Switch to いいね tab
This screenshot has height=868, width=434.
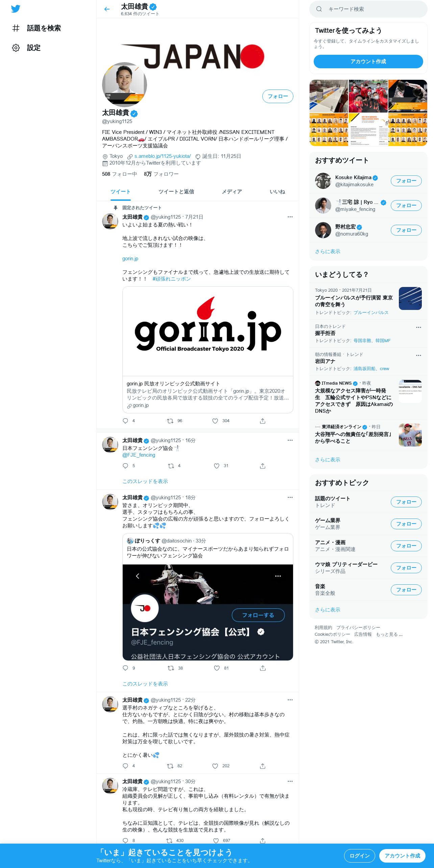click(x=277, y=192)
